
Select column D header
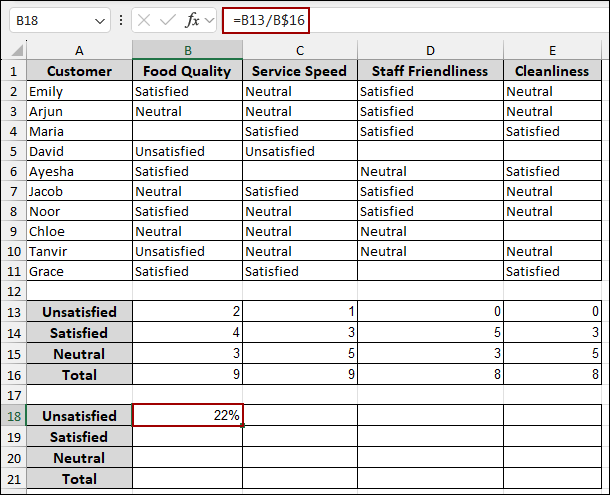tap(429, 51)
